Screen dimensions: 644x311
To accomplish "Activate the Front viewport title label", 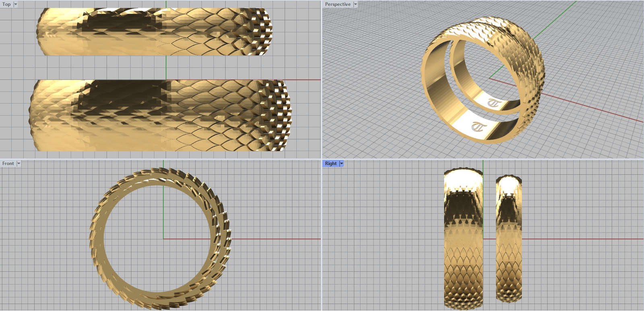I will pyautogui.click(x=8, y=164).
